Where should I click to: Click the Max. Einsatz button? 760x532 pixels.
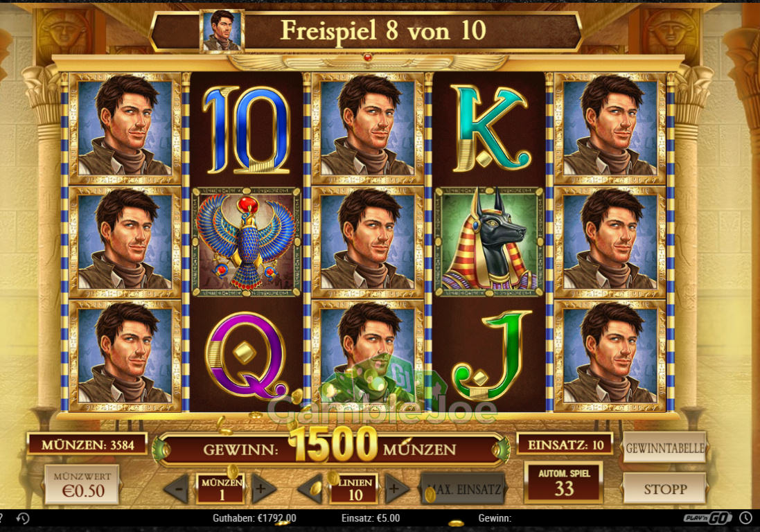[x=464, y=489]
